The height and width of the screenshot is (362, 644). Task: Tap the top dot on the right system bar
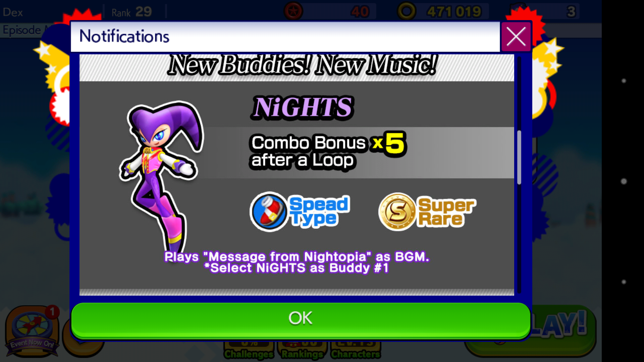click(624, 81)
